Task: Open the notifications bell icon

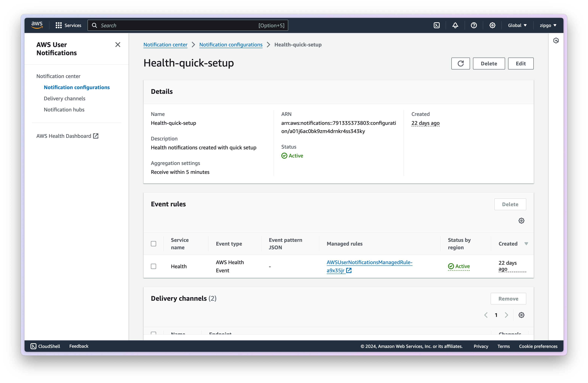Action: (x=455, y=25)
